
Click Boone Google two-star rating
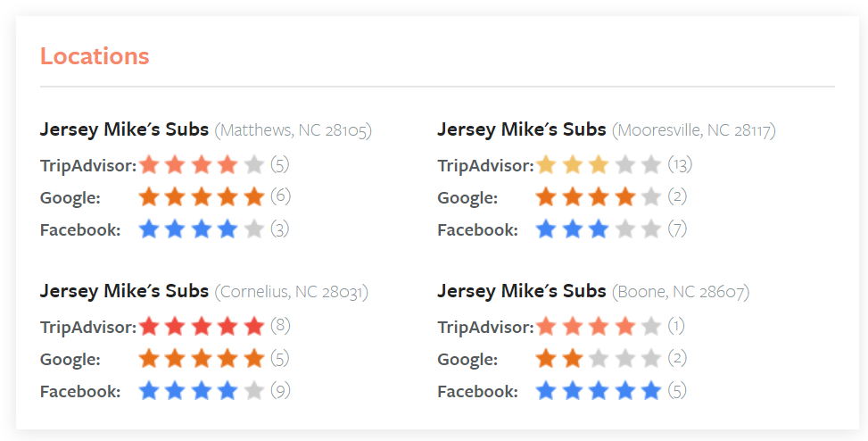tap(599, 359)
